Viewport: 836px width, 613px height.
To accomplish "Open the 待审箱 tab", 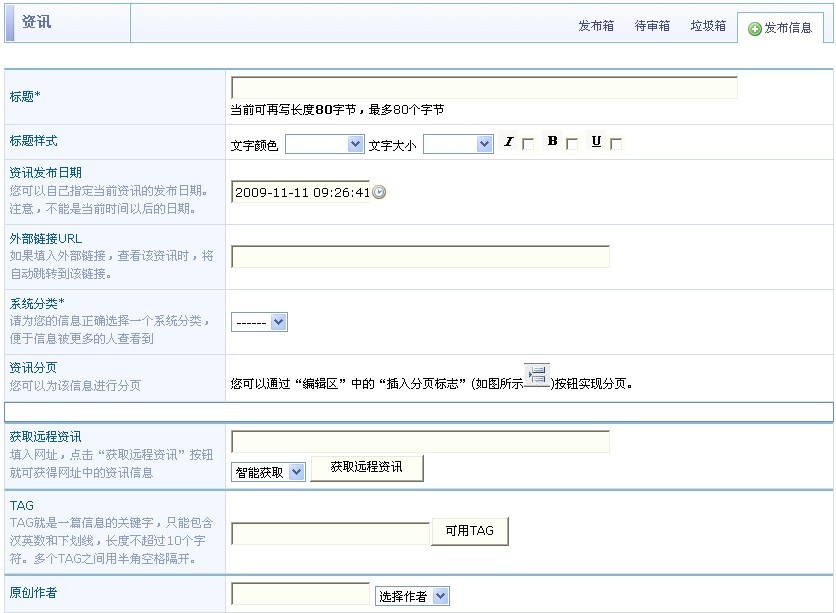I will tap(652, 27).
